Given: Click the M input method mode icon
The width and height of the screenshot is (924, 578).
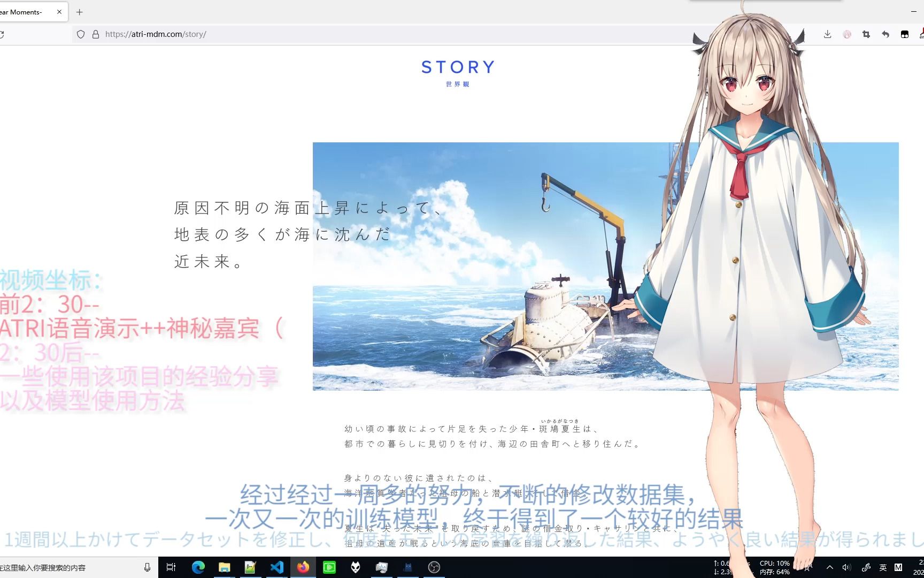Looking at the screenshot, I should pos(899,567).
